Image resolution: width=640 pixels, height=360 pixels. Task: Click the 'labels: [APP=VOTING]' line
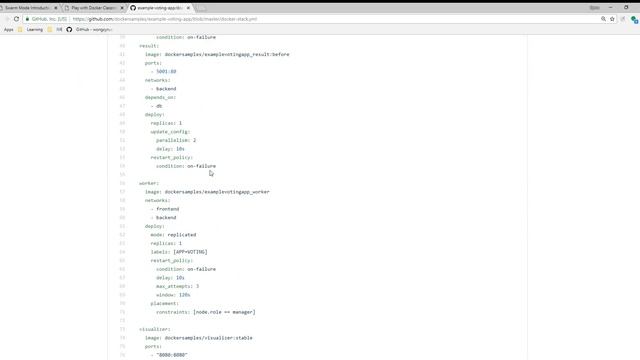pos(179,252)
